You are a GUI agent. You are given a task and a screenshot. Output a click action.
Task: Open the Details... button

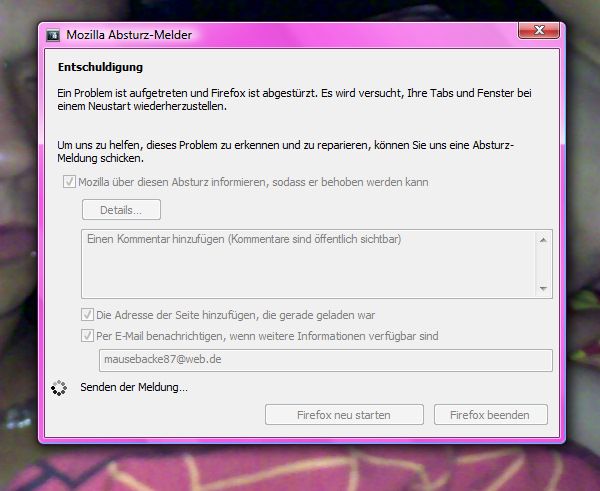pos(121,209)
